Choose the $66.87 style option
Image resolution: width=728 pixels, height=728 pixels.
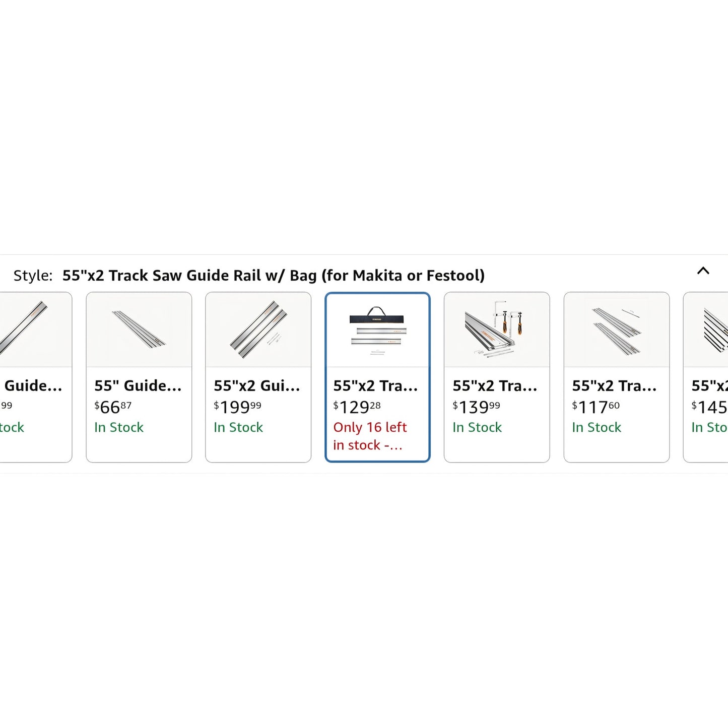click(x=113, y=407)
